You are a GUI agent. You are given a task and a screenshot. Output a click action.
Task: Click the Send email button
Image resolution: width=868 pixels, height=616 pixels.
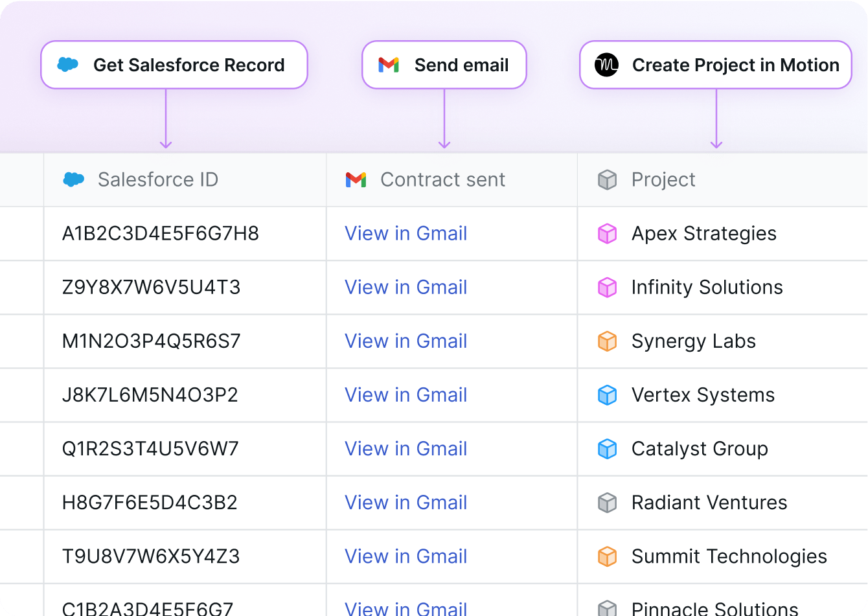click(444, 65)
